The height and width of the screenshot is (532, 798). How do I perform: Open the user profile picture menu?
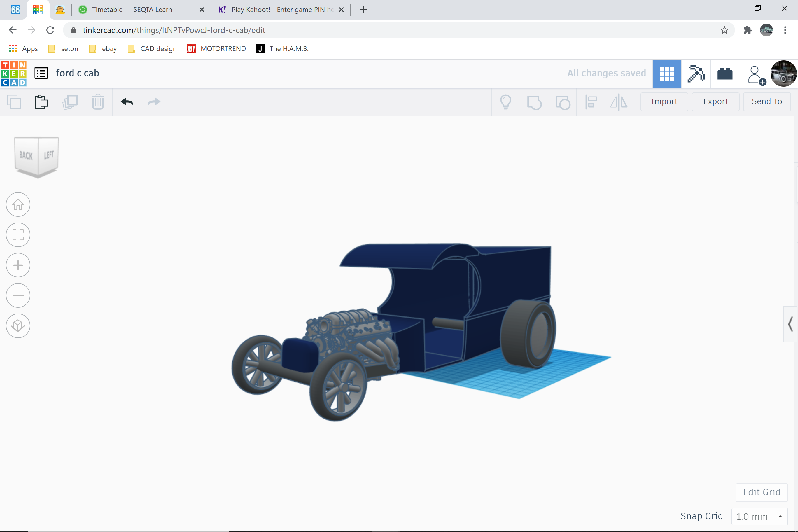[x=783, y=73]
